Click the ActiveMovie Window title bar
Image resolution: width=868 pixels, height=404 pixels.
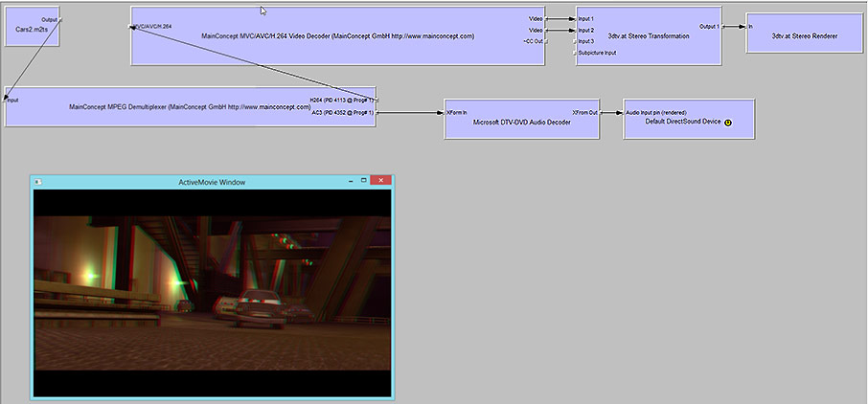[x=212, y=182]
